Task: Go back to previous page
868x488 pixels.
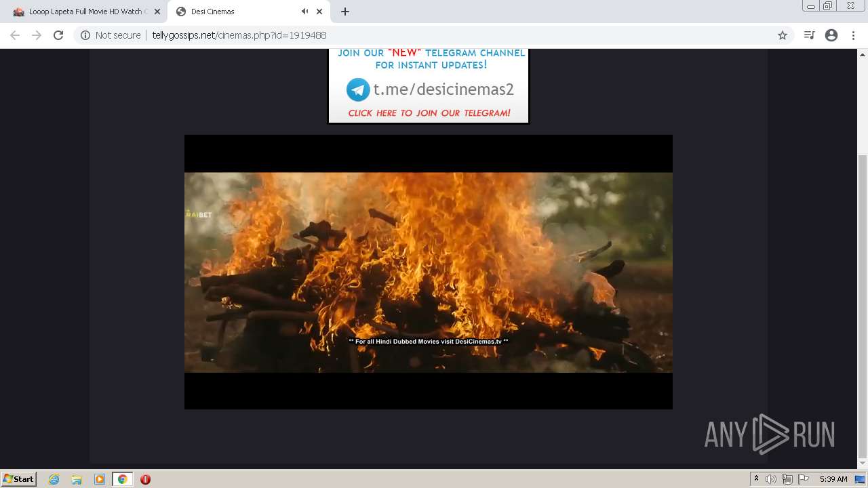Action: (15, 35)
